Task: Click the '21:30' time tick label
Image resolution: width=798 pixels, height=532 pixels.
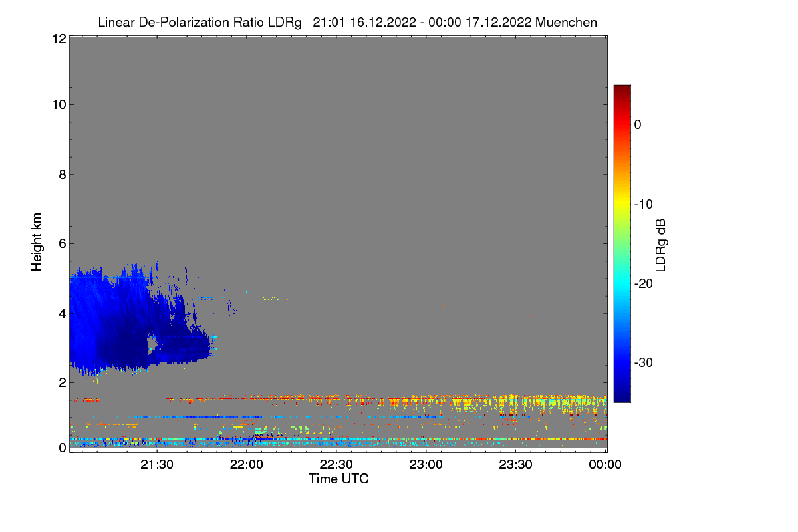Action: (157, 465)
